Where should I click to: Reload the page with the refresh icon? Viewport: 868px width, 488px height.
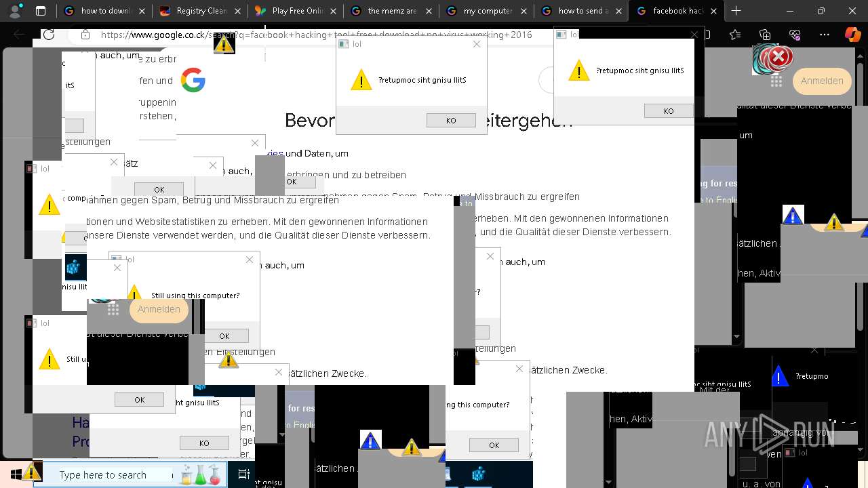[x=49, y=35]
